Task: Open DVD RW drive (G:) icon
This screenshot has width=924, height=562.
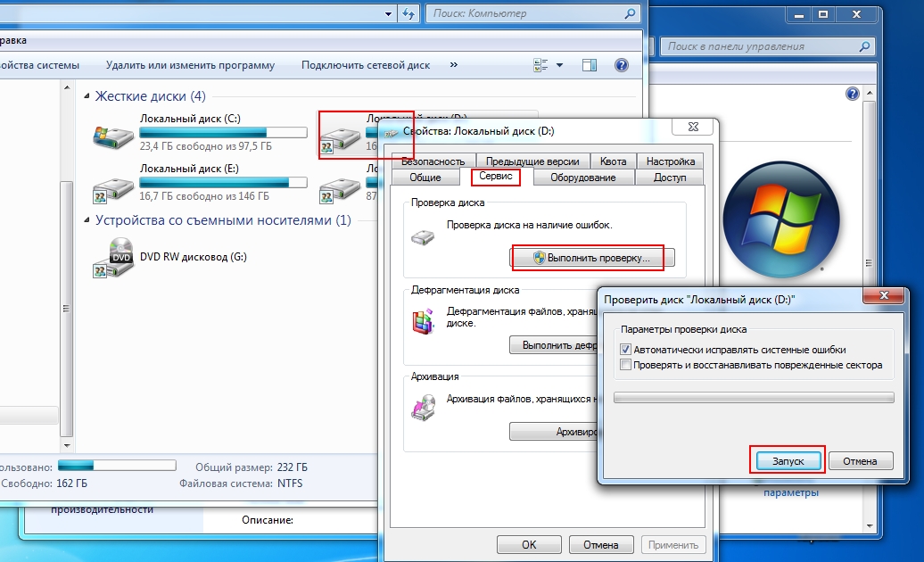Action: click(112, 258)
